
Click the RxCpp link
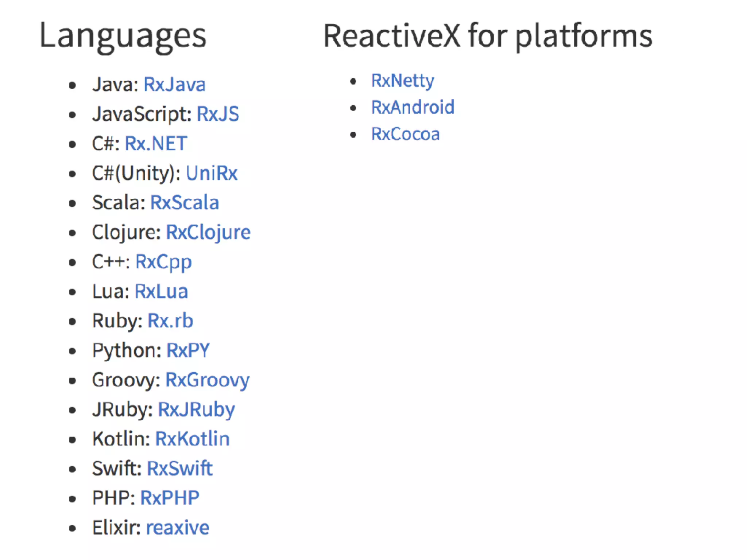click(163, 262)
